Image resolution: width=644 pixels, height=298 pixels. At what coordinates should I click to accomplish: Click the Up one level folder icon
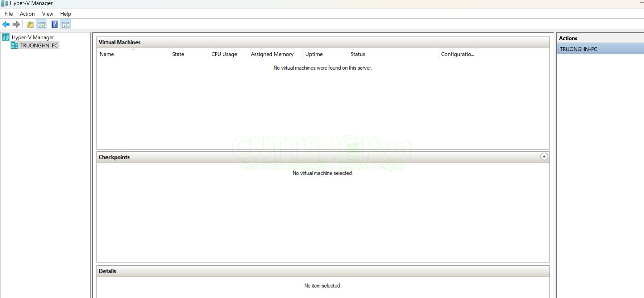30,25
